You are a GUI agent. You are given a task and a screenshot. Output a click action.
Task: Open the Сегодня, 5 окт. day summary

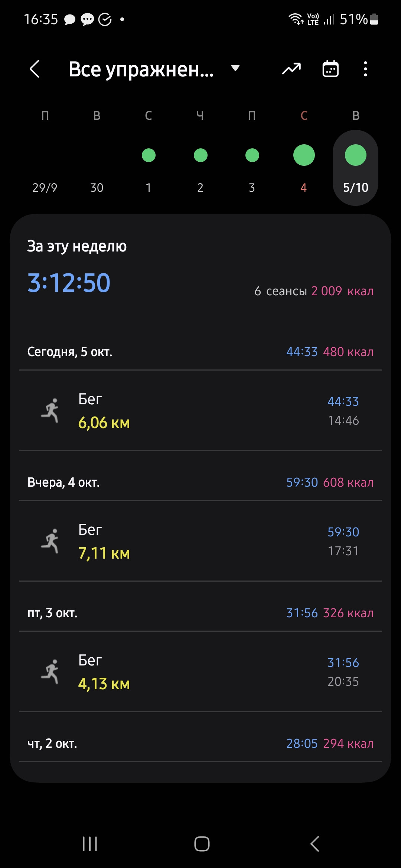pos(200,352)
